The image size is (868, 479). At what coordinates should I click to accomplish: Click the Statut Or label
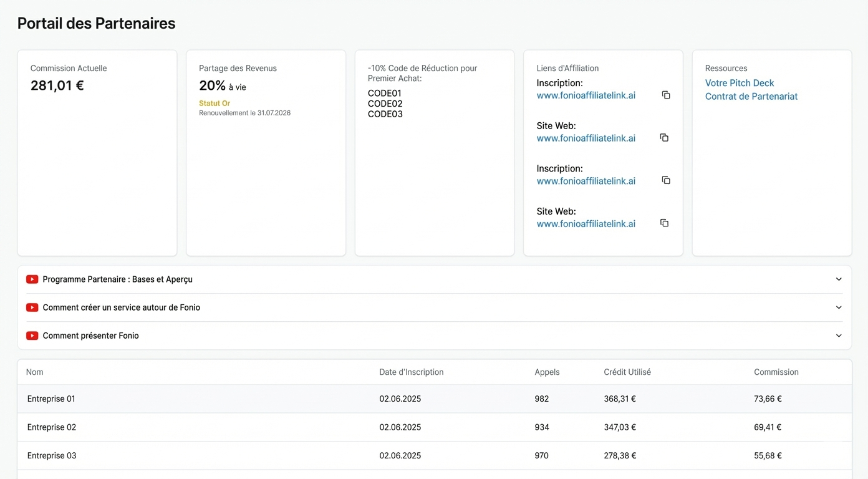pyautogui.click(x=215, y=104)
